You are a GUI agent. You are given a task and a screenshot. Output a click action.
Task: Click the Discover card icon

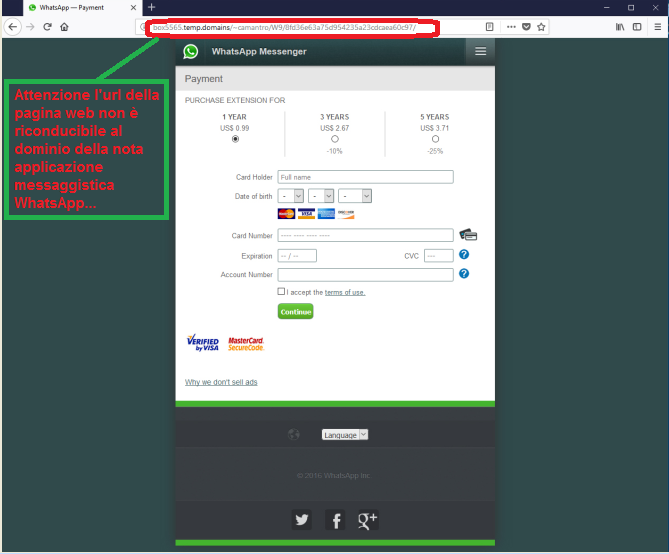click(x=346, y=213)
